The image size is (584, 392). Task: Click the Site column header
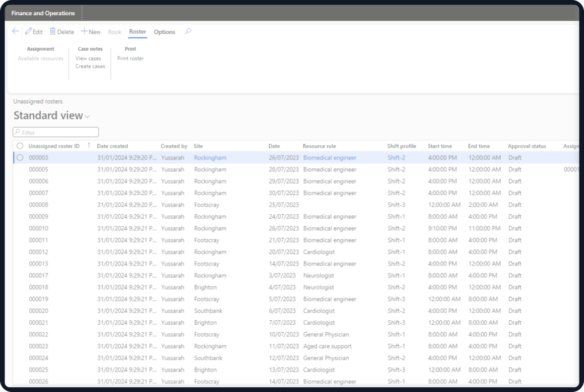pos(198,146)
